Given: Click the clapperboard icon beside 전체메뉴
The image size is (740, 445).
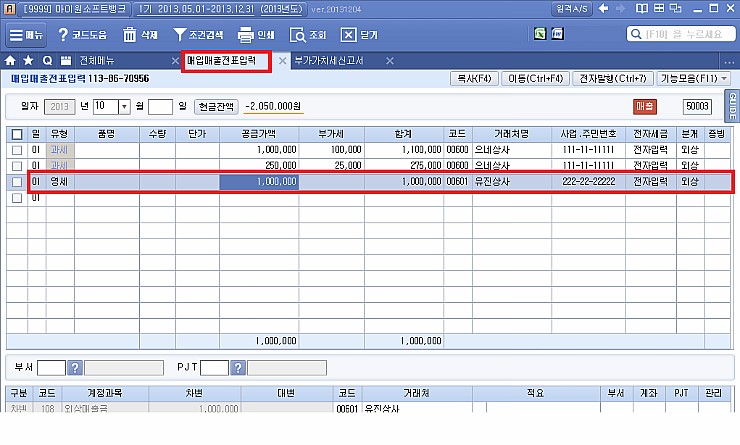Looking at the screenshot, I should (66, 60).
